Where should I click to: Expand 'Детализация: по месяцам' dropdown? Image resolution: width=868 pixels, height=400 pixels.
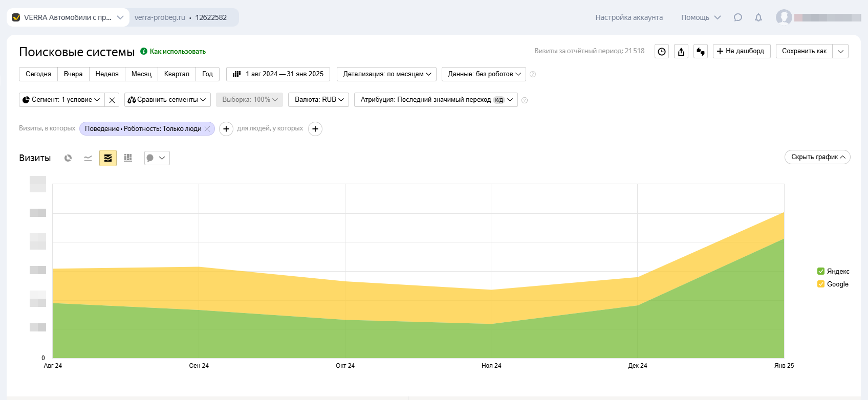(x=387, y=74)
